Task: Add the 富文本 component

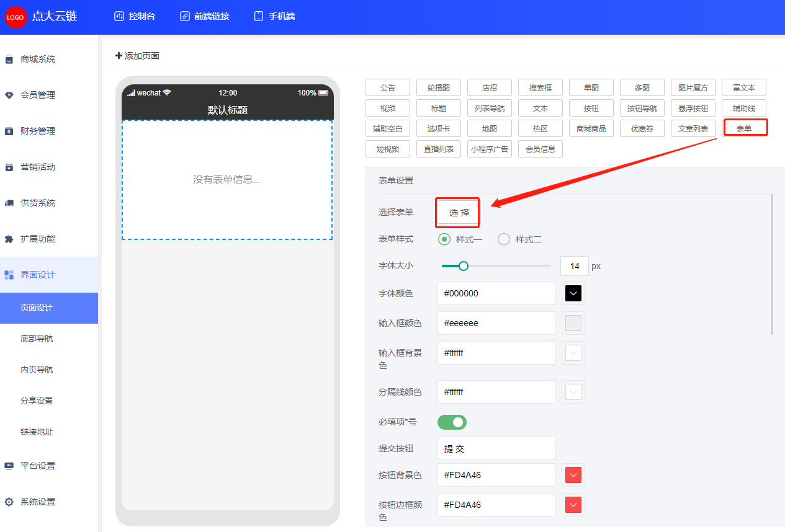Action: click(744, 88)
